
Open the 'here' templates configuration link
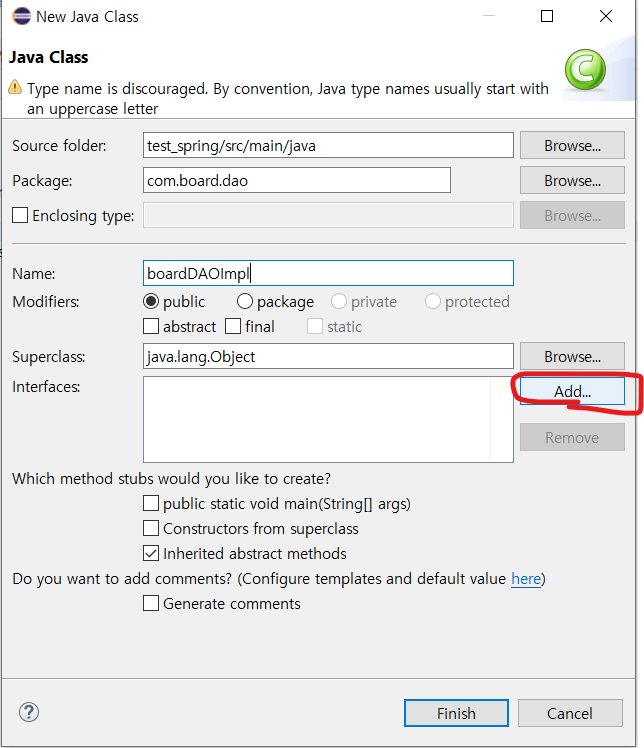pyautogui.click(x=526, y=579)
